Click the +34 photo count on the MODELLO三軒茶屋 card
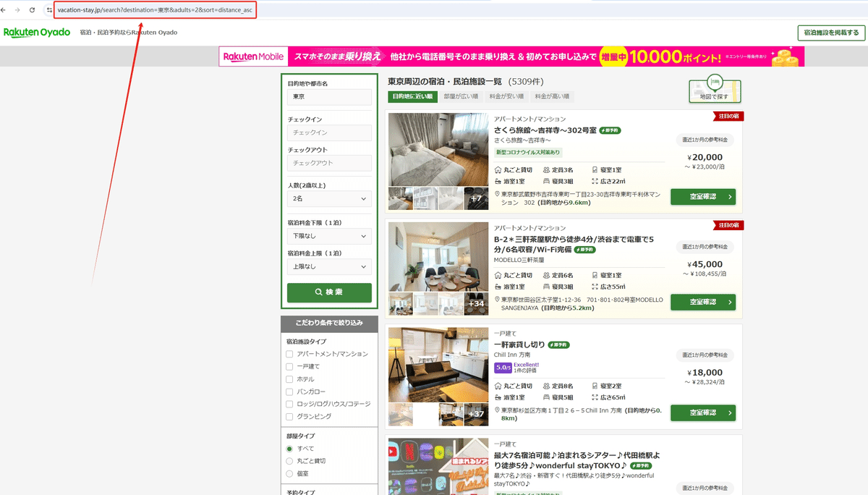 (475, 303)
